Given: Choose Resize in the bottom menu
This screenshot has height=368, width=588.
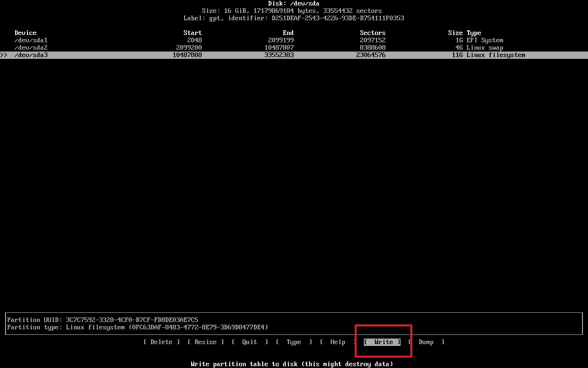Looking at the screenshot, I should click(x=205, y=342).
